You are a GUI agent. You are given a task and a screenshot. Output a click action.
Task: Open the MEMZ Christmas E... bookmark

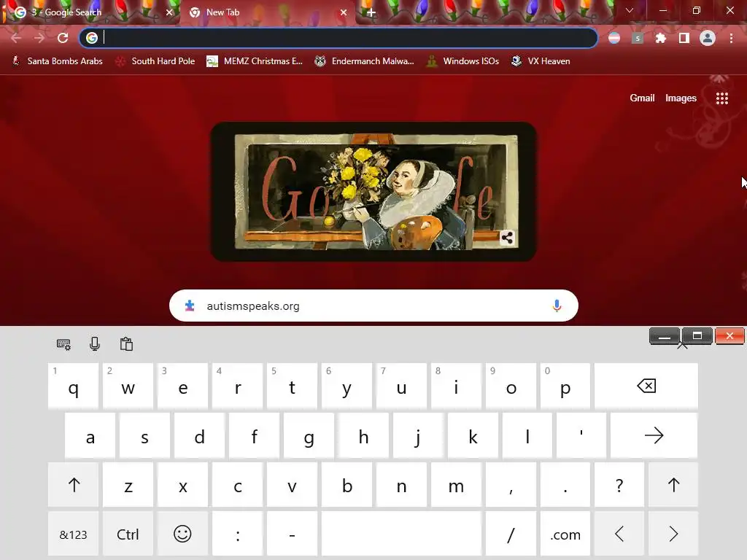pos(255,61)
